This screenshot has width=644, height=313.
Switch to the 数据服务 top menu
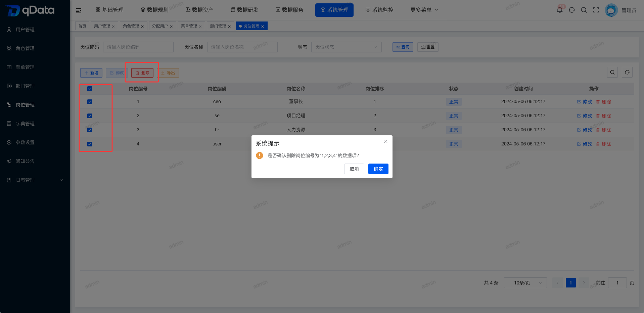pyautogui.click(x=289, y=10)
